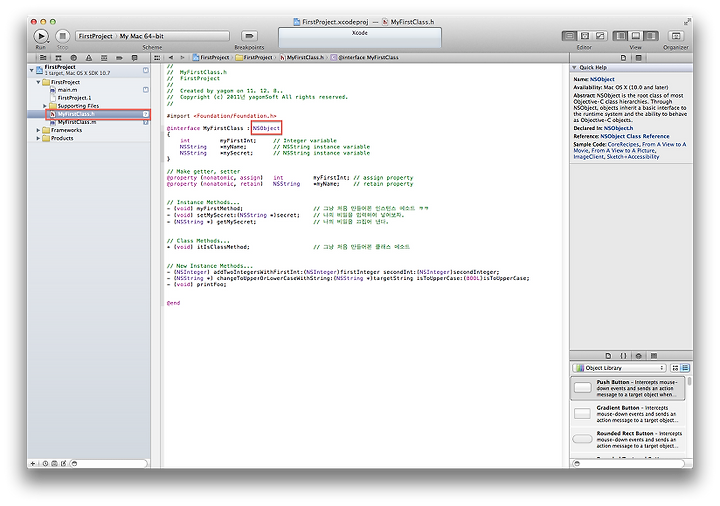Viewport: 720px width, 506px height.
Task: Show source-control status files filter
Action: pos(54,464)
